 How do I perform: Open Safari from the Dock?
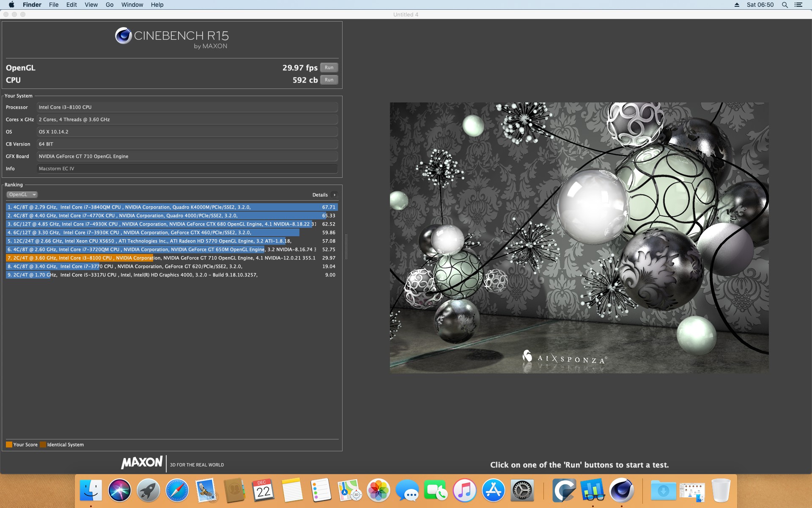pyautogui.click(x=177, y=490)
